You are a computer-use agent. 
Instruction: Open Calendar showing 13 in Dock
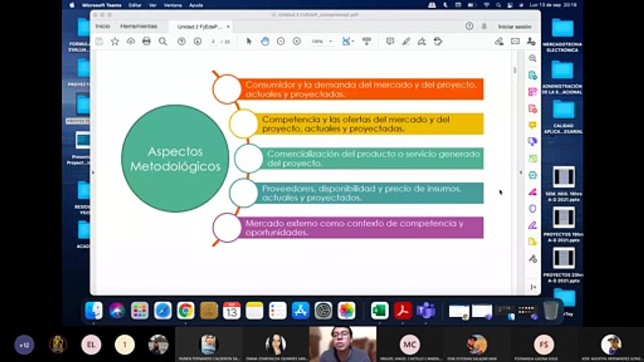pos(231,310)
